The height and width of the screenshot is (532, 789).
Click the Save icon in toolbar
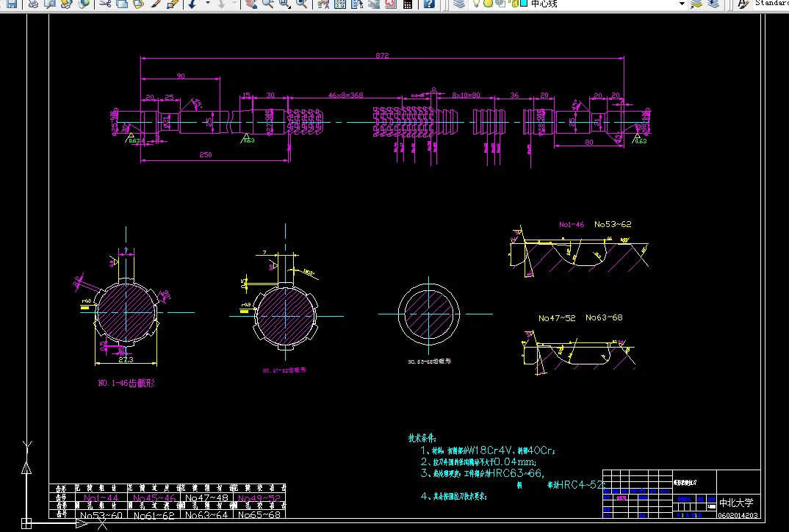pos(11,4)
